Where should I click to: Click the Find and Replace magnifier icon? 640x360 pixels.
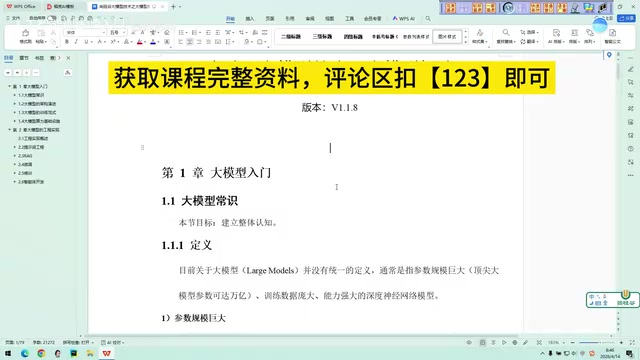(x=506, y=33)
